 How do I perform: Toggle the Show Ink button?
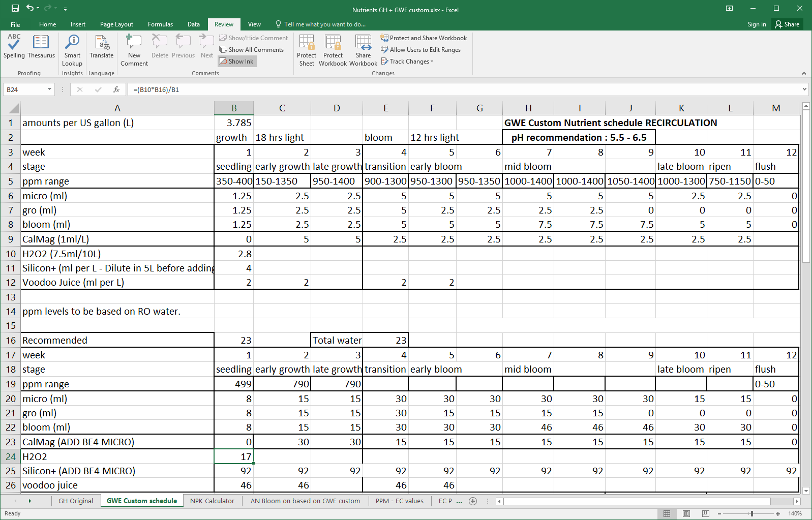pos(237,62)
